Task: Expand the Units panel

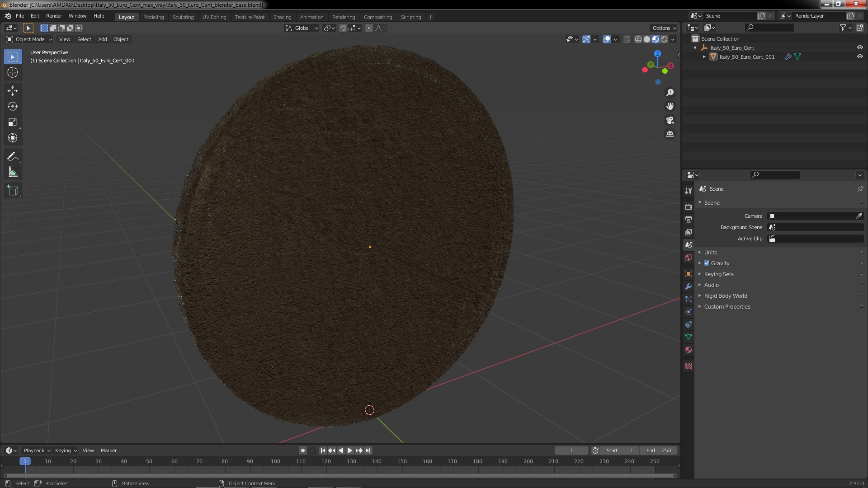Action: [710, 253]
